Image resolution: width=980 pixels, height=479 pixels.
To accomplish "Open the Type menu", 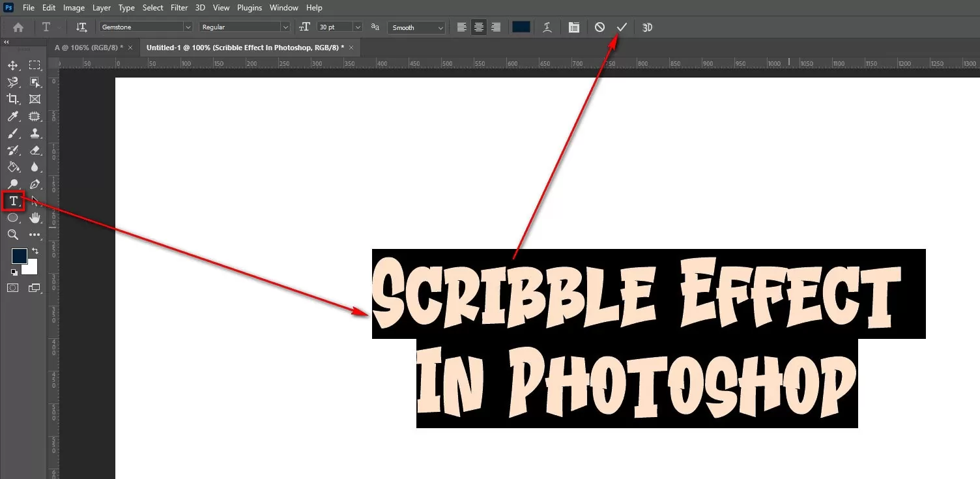I will click(x=126, y=8).
